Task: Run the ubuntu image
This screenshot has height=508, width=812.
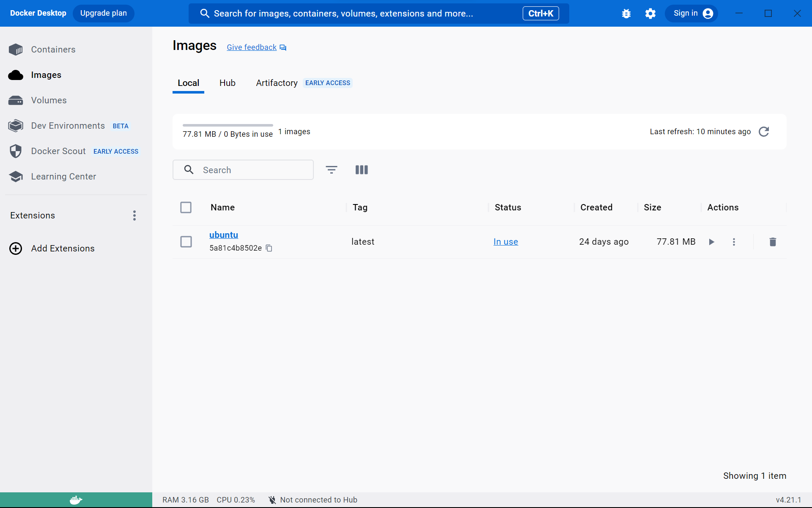Action: pos(712,242)
